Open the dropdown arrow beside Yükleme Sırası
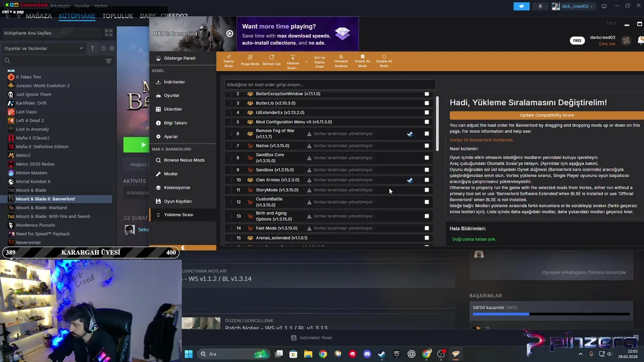 click(x=306, y=62)
